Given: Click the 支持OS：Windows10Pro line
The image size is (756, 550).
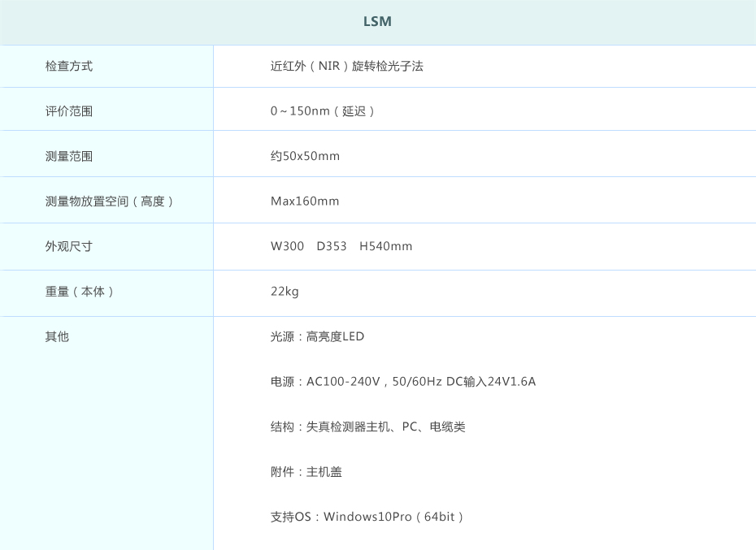Looking at the screenshot, I should click(367, 517).
